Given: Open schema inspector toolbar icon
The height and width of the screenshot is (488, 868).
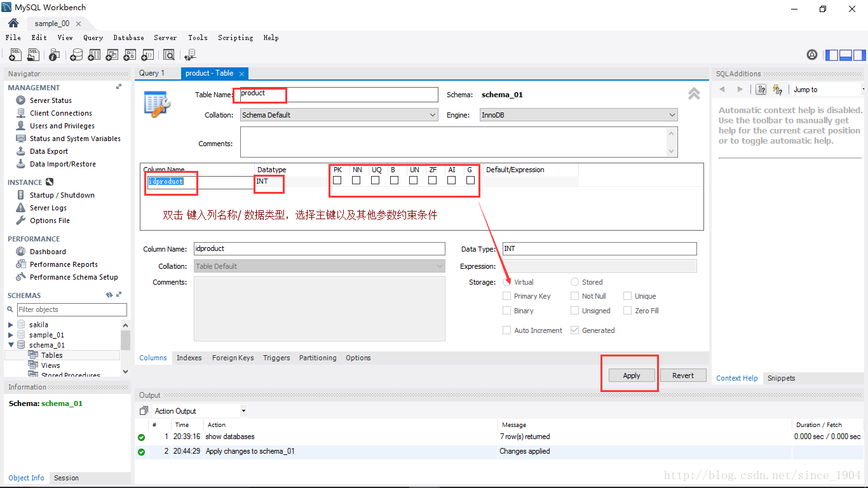Looking at the screenshot, I should 55,55.
